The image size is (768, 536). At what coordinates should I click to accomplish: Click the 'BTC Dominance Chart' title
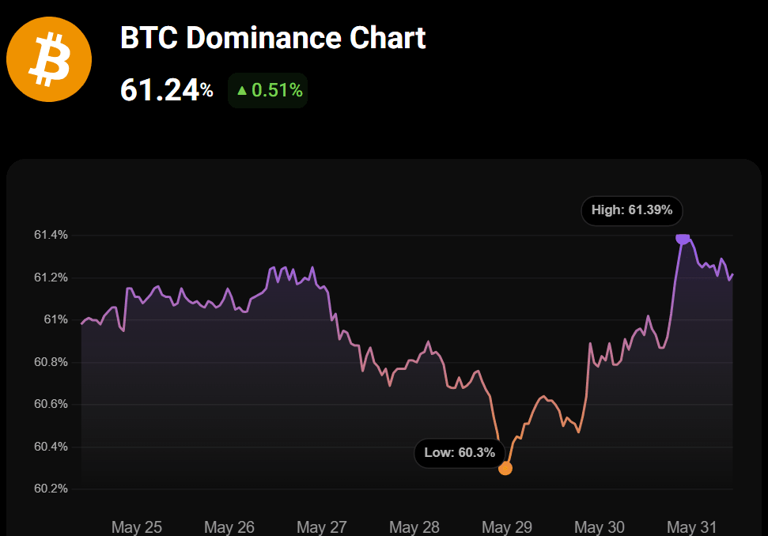click(273, 39)
